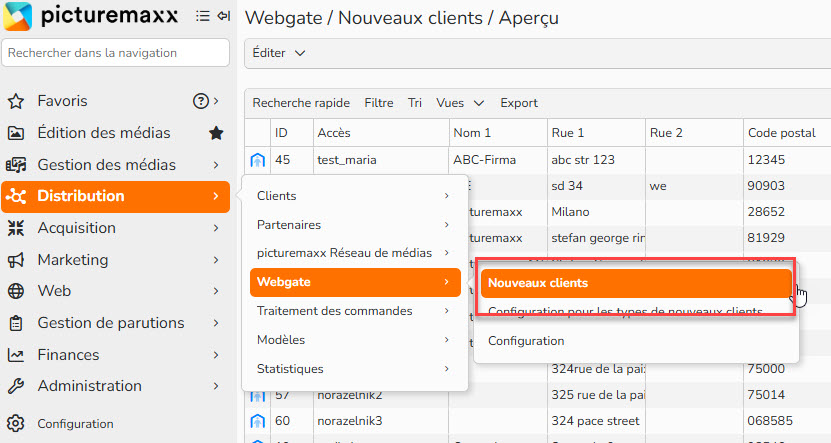Click the Finances chart icon
This screenshot has height=443, width=831.
click(16, 355)
